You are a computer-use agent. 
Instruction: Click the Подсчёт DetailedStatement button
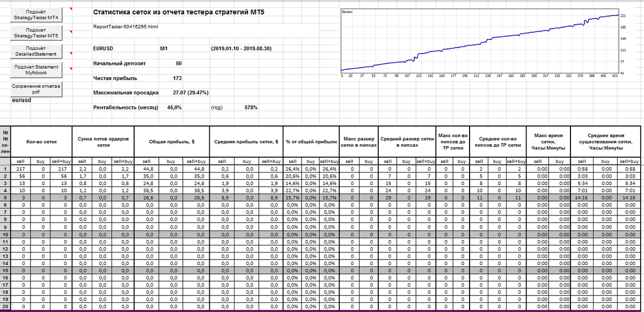[x=36, y=52]
